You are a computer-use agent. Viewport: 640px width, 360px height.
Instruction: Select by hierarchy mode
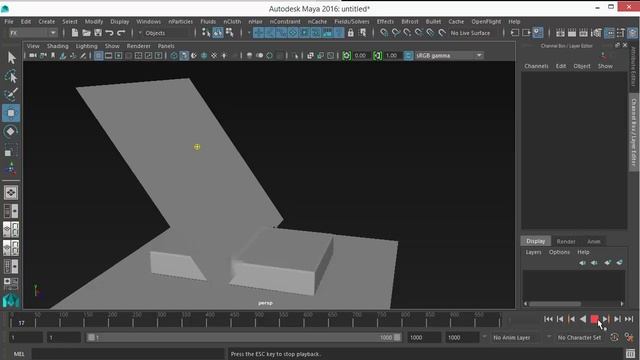tap(206, 33)
